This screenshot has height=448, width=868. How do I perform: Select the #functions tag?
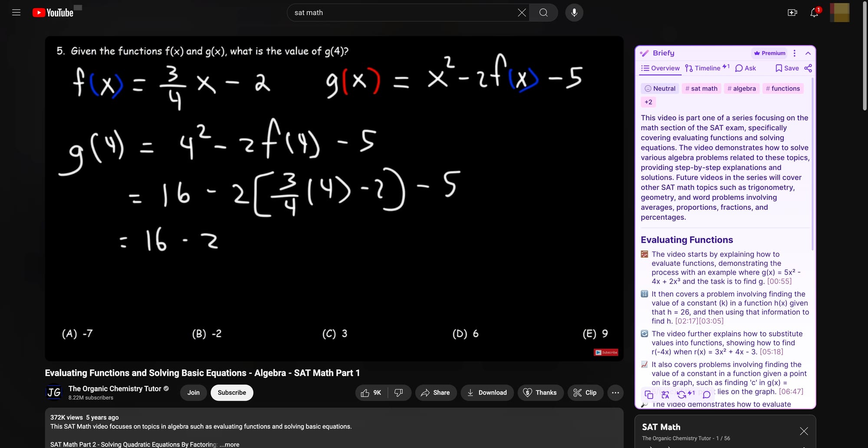pos(783,88)
